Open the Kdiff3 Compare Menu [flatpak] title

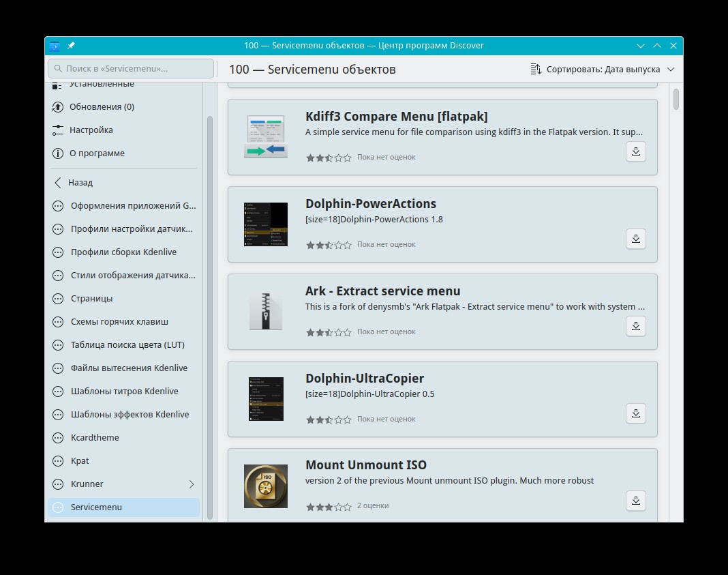coord(397,117)
